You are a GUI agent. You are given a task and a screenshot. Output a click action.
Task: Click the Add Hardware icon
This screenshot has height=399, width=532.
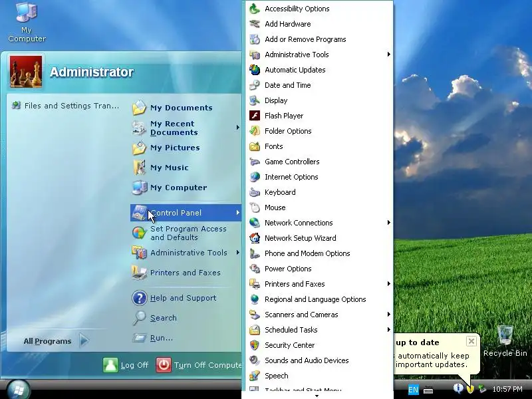[x=255, y=24]
